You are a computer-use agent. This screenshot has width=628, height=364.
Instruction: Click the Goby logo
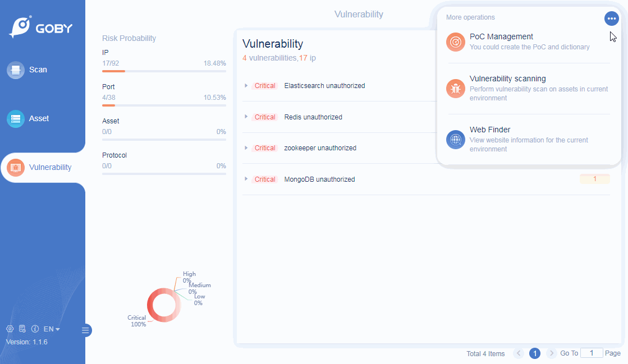[40, 27]
